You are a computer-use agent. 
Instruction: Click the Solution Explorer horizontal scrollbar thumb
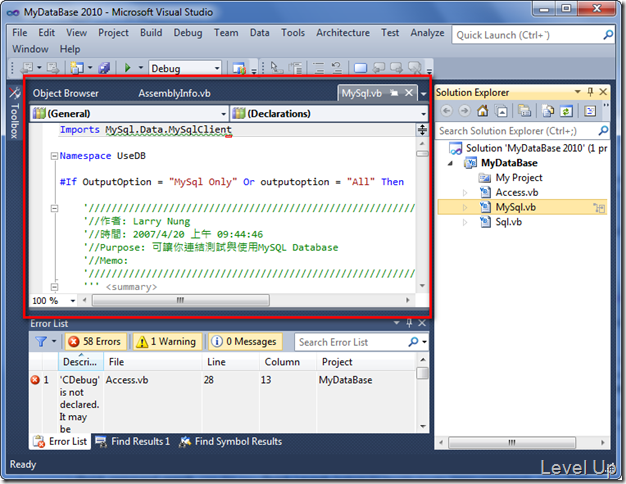(x=512, y=442)
